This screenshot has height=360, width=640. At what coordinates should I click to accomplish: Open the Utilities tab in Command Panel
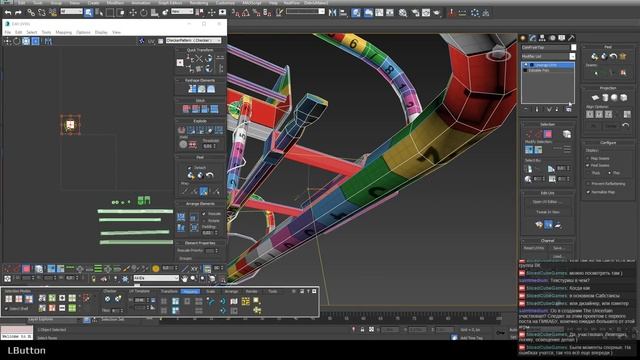pyautogui.click(x=571, y=38)
